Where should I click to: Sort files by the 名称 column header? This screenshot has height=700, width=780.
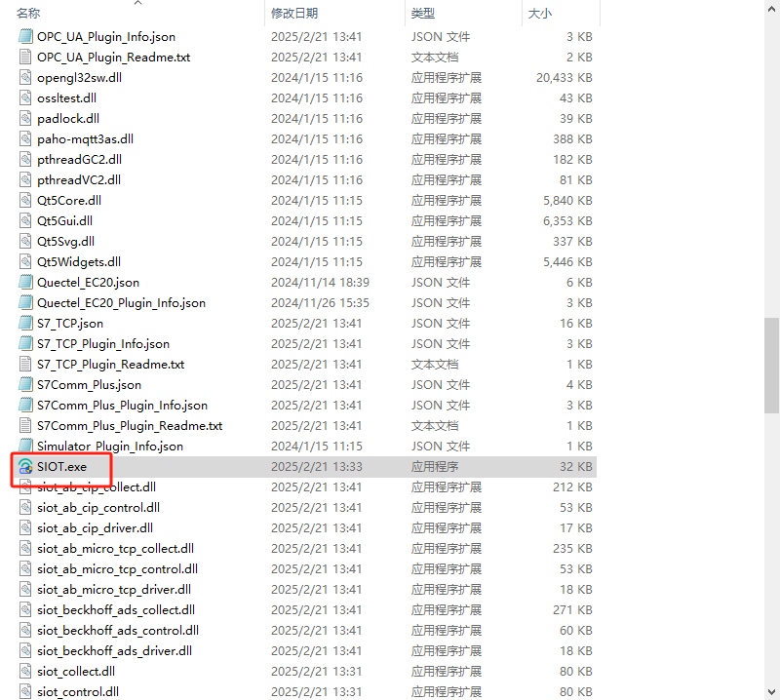click(x=28, y=14)
